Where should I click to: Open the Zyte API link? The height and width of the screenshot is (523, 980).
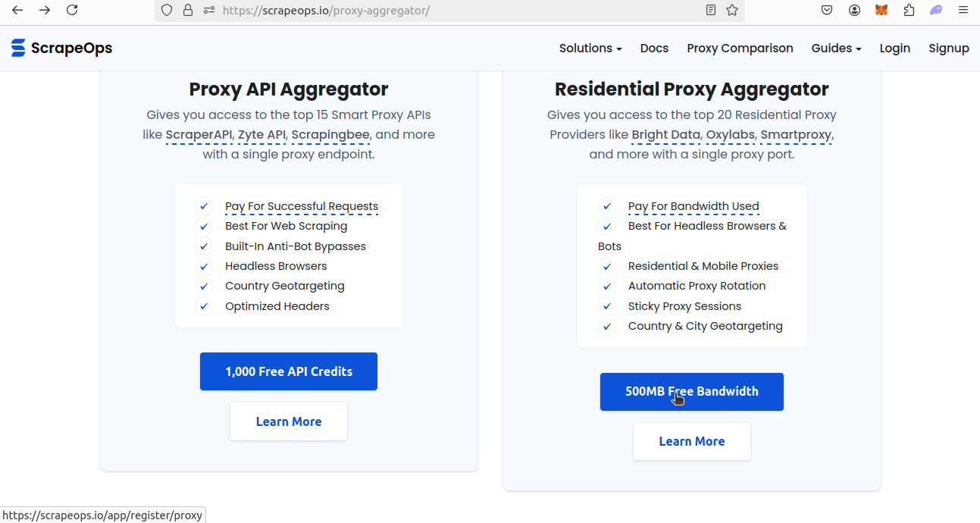pyautogui.click(x=262, y=135)
